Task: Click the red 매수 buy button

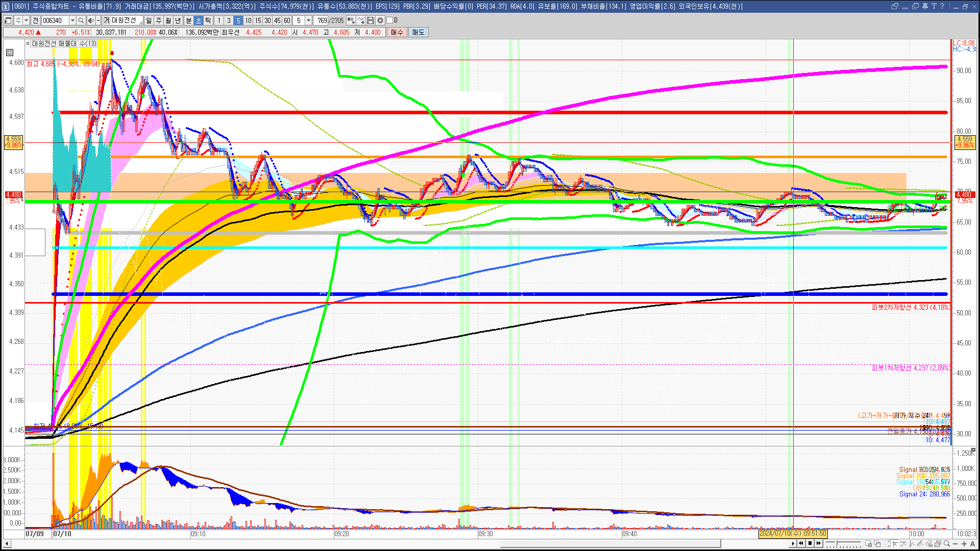Action: (397, 32)
